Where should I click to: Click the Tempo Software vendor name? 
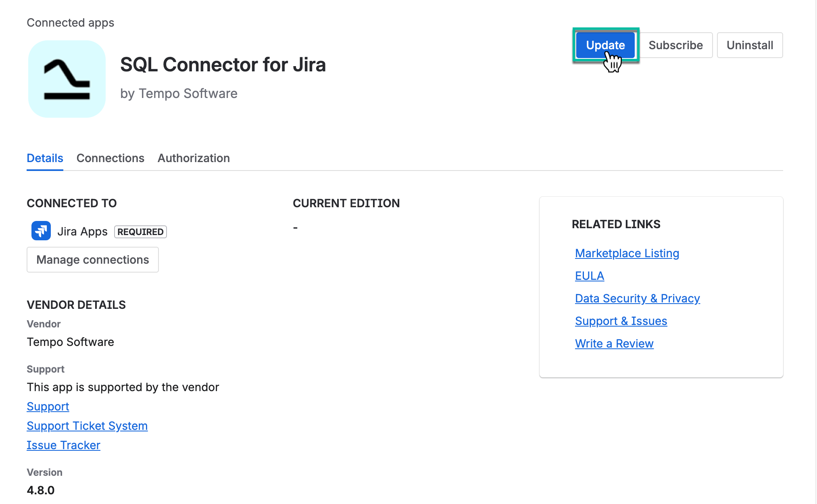[x=71, y=342]
